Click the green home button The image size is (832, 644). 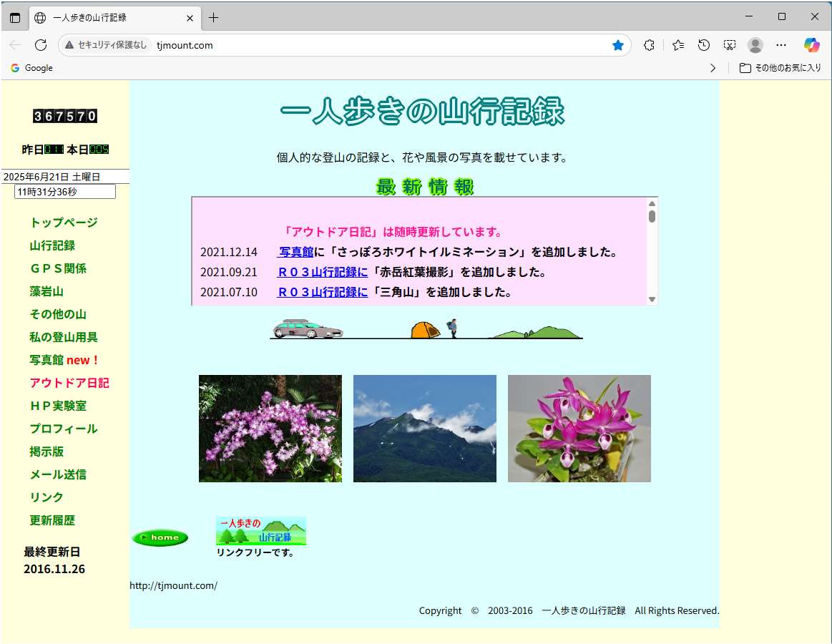(160, 537)
